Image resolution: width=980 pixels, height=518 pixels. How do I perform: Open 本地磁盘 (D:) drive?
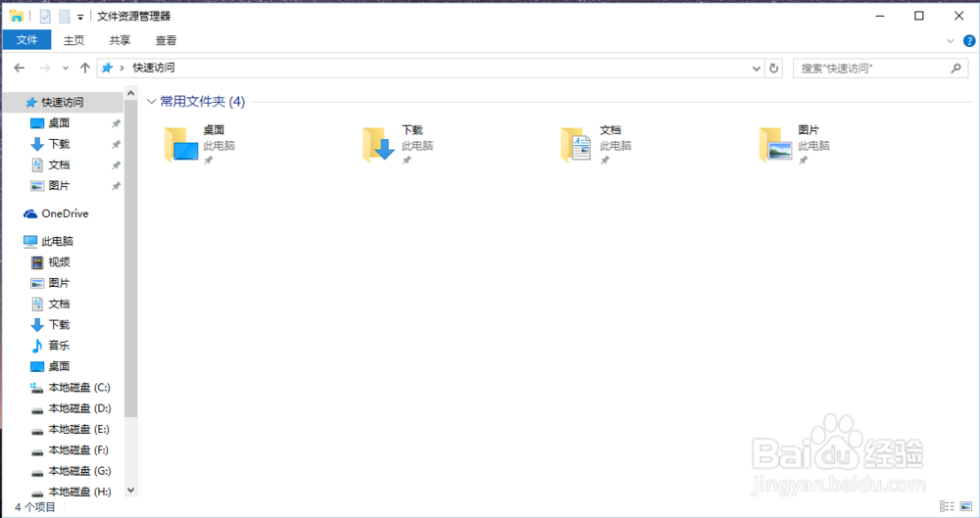click(x=79, y=408)
